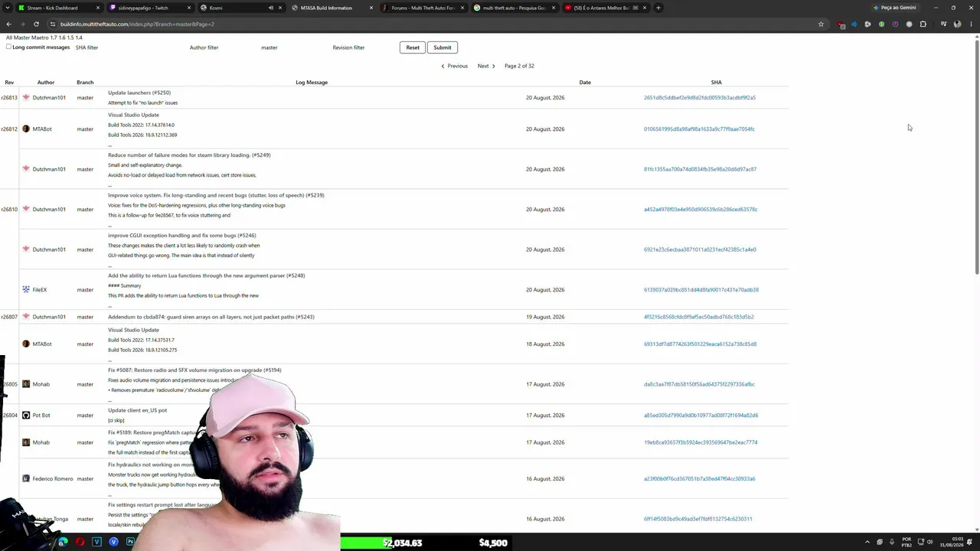980x551 pixels.
Task: Open the media controls icon in toolbar
Action: (x=943, y=24)
